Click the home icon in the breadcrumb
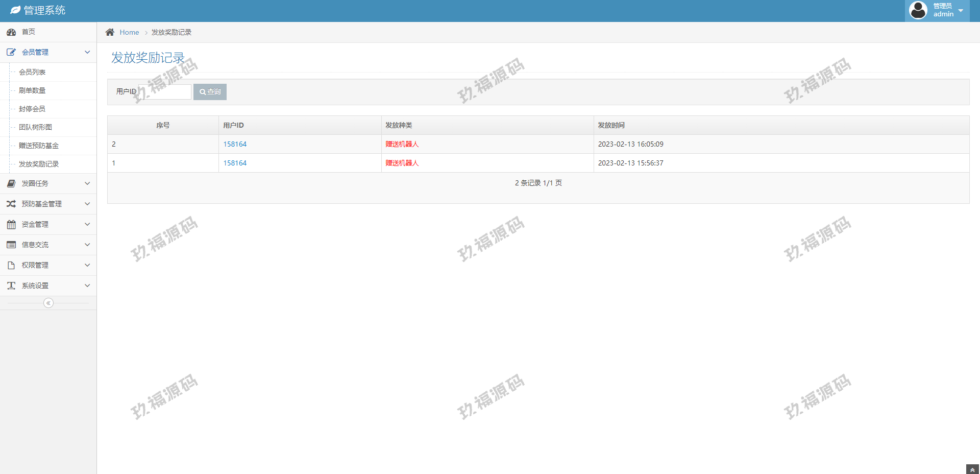The height and width of the screenshot is (474, 980). (x=110, y=32)
